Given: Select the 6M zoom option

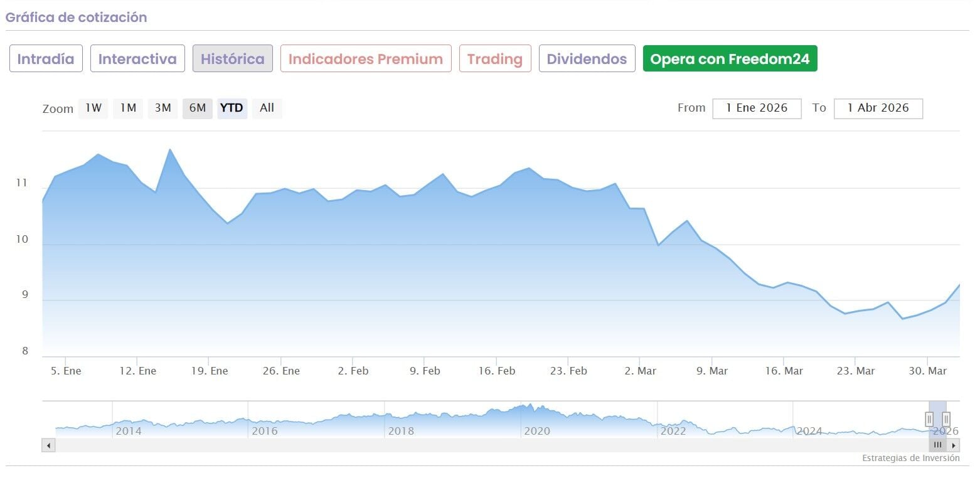Looking at the screenshot, I should (198, 108).
